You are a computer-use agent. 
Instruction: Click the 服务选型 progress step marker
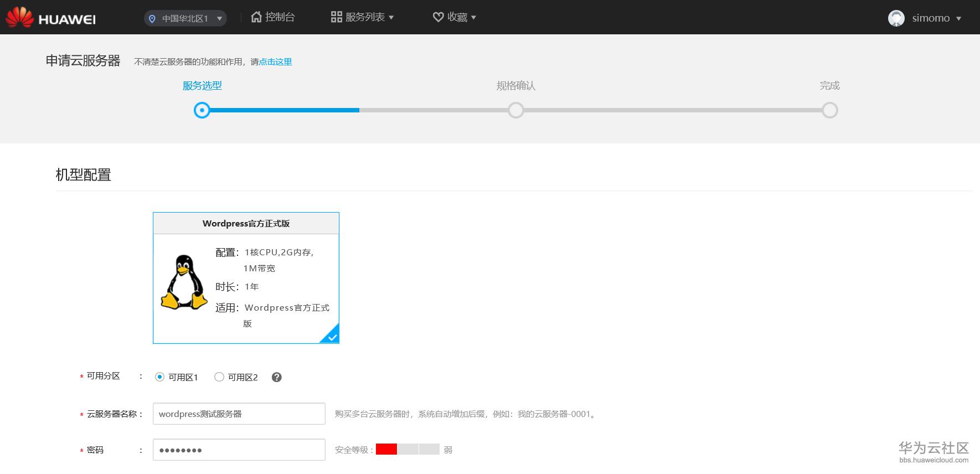tap(202, 110)
